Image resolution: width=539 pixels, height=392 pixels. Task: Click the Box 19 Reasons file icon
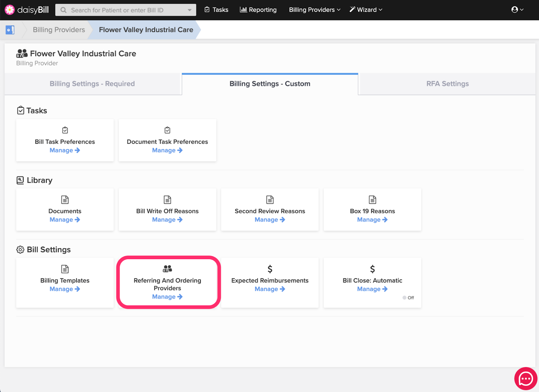(372, 200)
